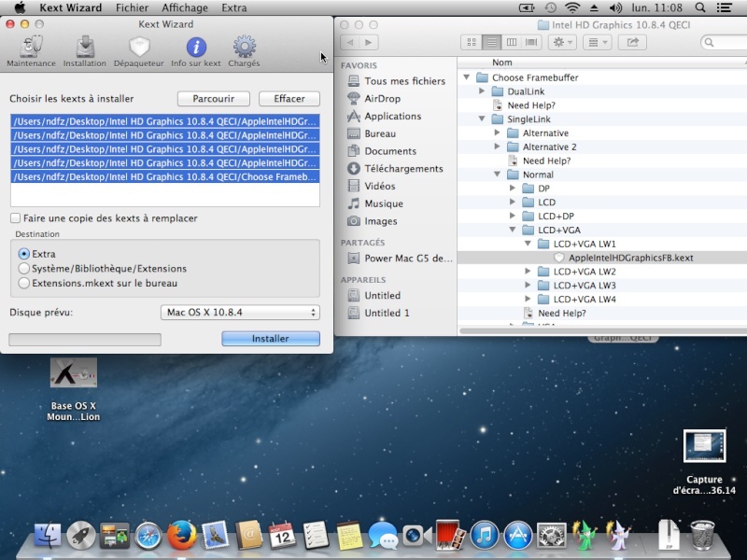
Task: Click the Parcourir button
Action: pyautogui.click(x=214, y=99)
